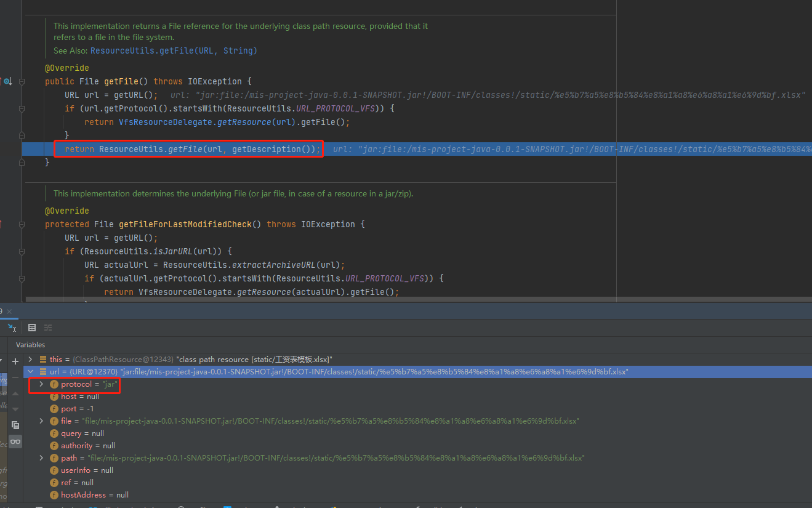812x508 pixels.
Task: Add a new watch with the plus icon
Action: pos(15,361)
